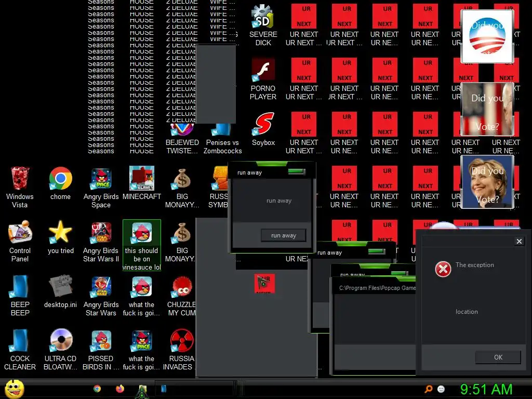Click OK in the exception dialog

tap(498, 357)
